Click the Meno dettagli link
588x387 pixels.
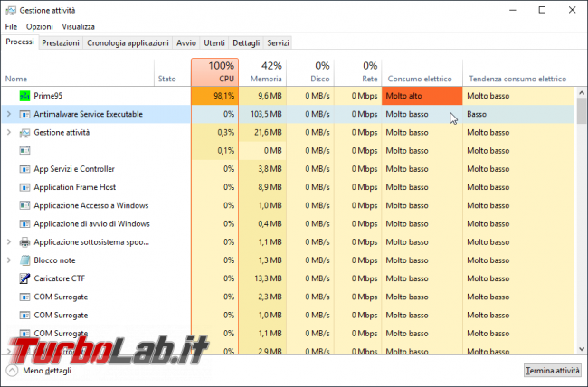coord(47,371)
